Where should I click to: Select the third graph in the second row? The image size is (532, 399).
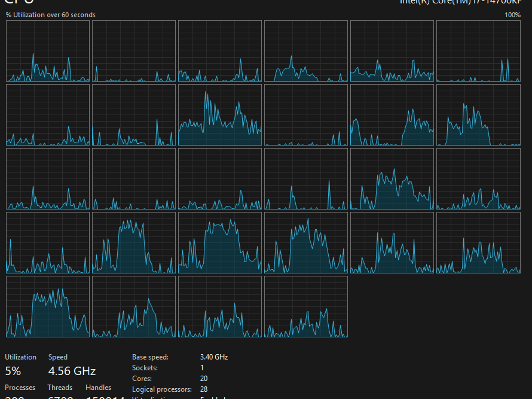click(x=220, y=115)
